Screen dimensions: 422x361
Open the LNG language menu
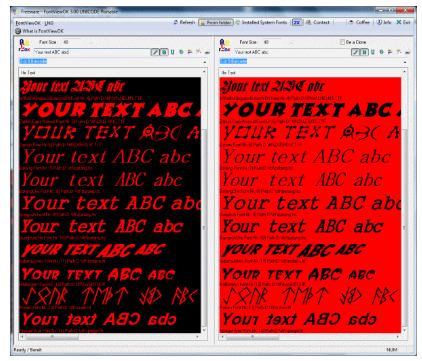(x=49, y=23)
